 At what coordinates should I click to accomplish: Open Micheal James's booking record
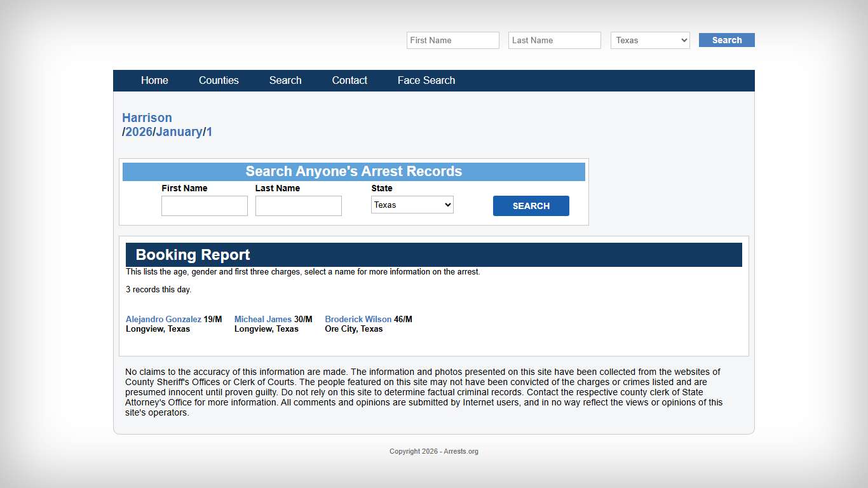(x=262, y=319)
